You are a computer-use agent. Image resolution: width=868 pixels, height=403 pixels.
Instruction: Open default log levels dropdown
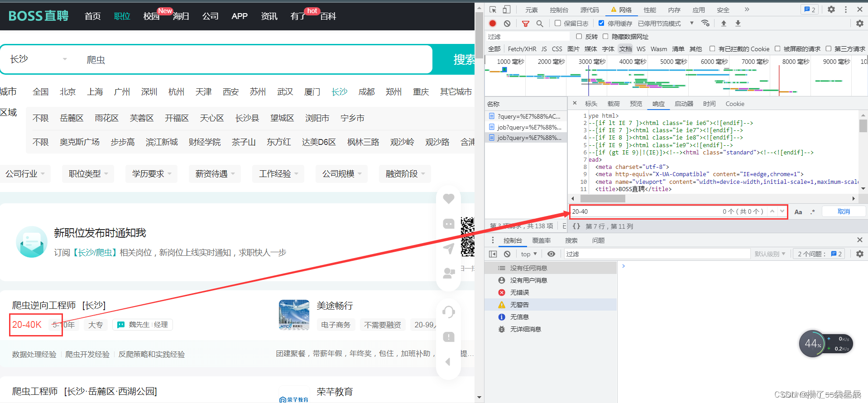tap(770, 254)
